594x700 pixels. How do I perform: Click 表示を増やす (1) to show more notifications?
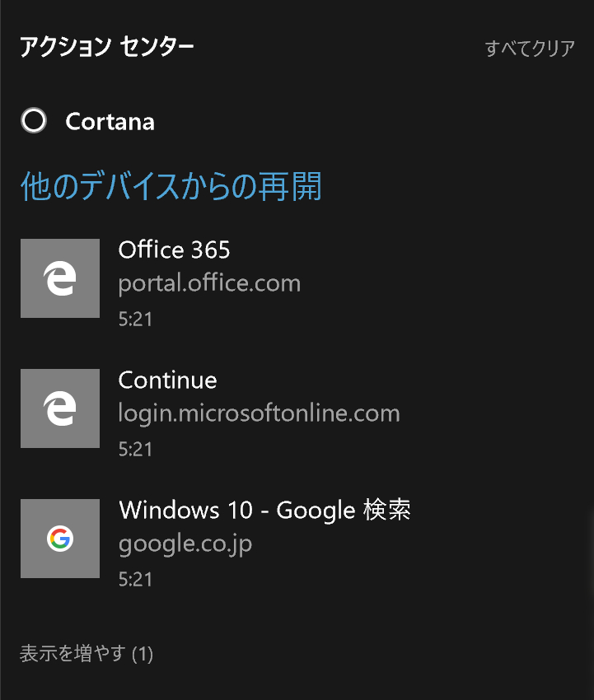[87, 653]
